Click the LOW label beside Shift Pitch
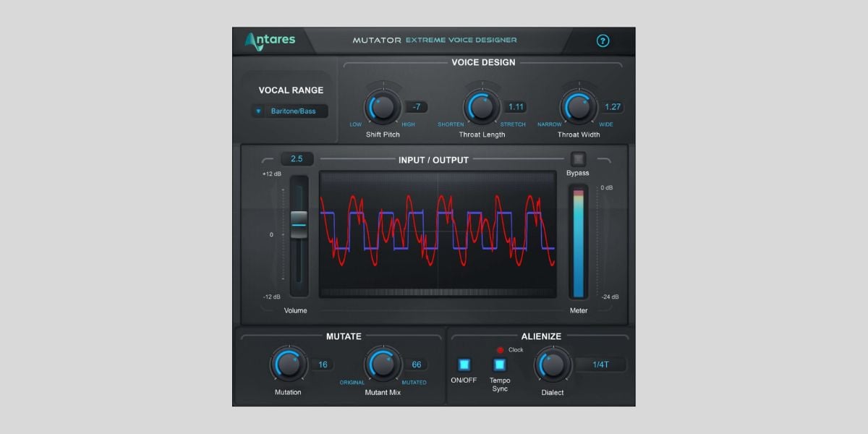This screenshot has width=868, height=434. [x=356, y=124]
